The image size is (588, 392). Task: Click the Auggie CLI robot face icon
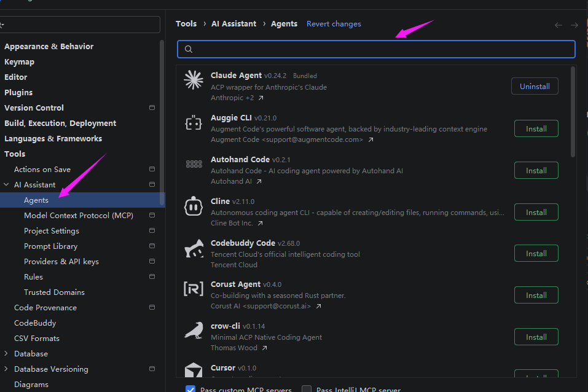[x=194, y=123]
